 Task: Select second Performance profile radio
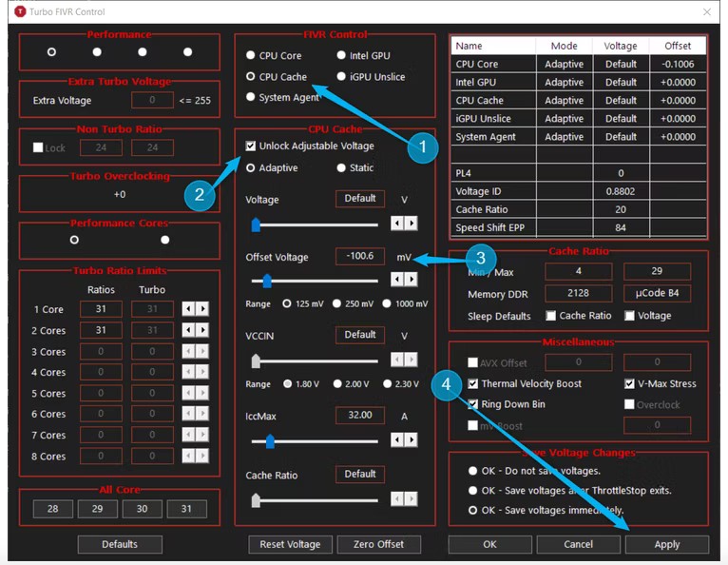click(97, 52)
